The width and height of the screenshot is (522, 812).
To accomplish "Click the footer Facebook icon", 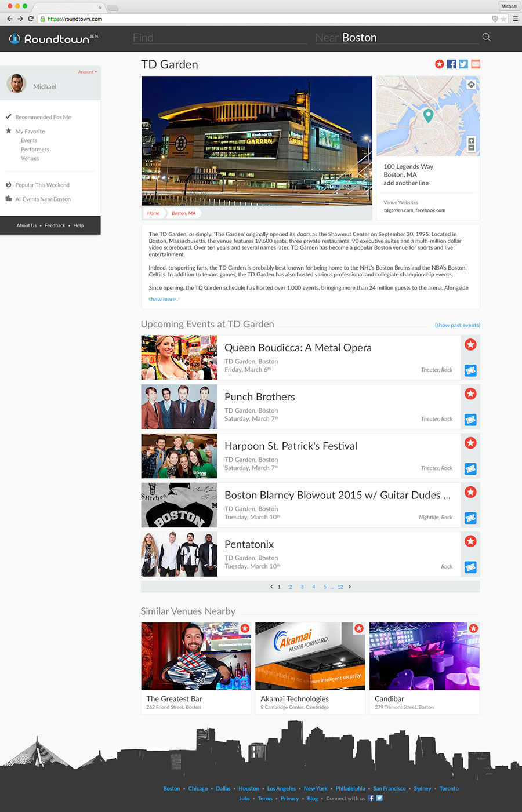I will pos(371,798).
